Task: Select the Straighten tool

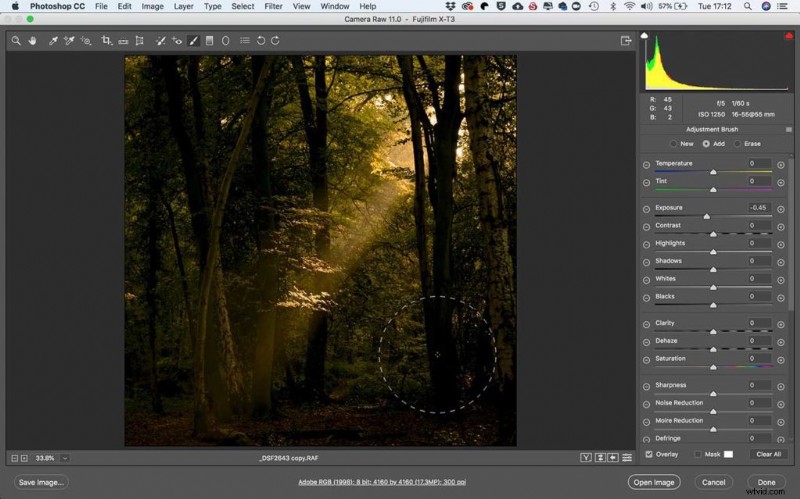Action: [x=123, y=41]
